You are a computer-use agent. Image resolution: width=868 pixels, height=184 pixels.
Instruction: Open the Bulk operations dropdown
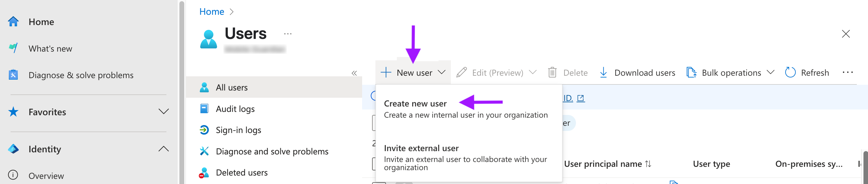pyautogui.click(x=731, y=73)
